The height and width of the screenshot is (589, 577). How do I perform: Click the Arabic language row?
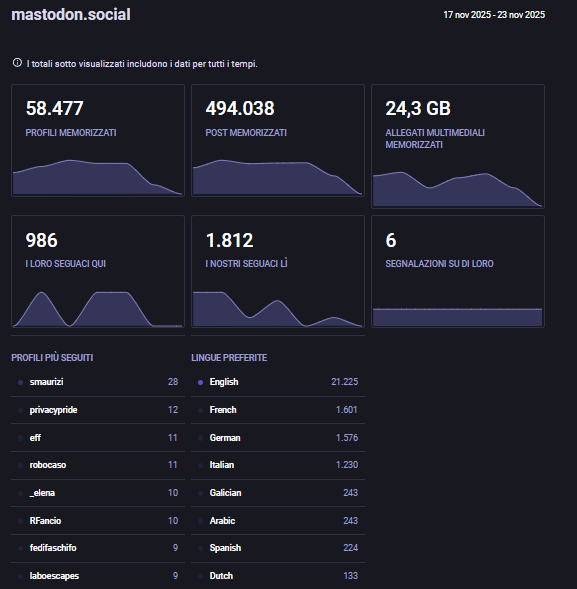point(278,521)
